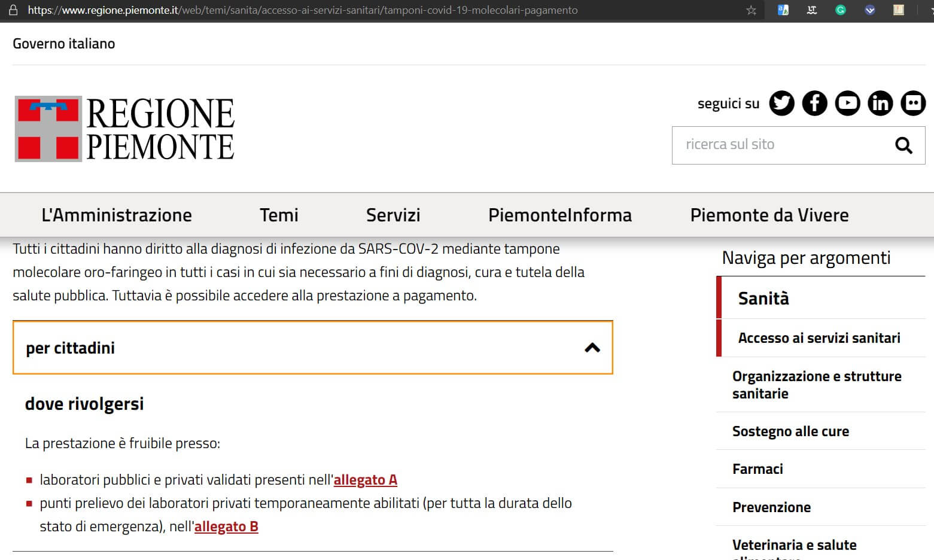Image resolution: width=934 pixels, height=560 pixels.
Task: Visit the YouTube channel icon
Action: 847,104
